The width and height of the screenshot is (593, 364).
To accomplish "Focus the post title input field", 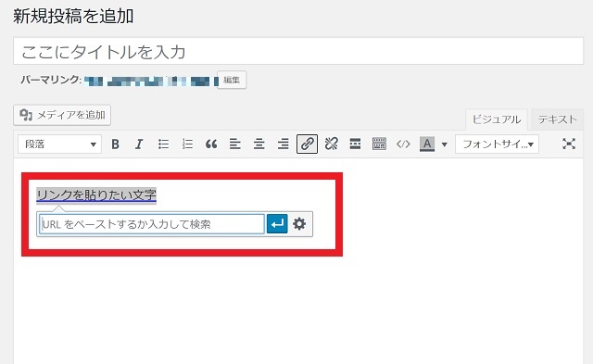I will click(298, 51).
